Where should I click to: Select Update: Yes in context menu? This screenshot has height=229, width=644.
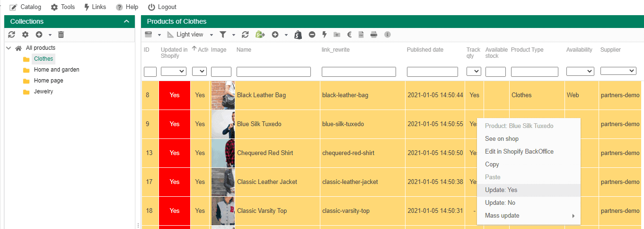(529, 190)
